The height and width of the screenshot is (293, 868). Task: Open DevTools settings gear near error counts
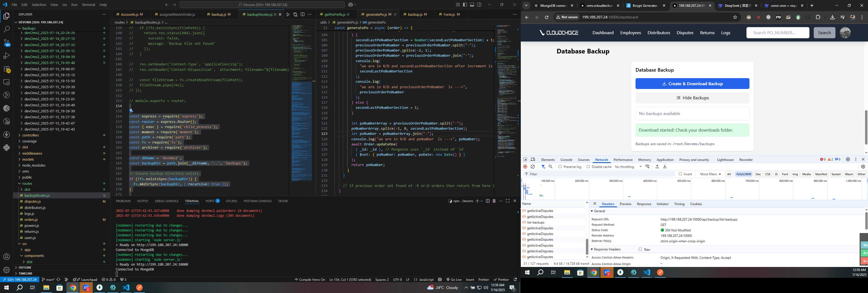pos(848,160)
